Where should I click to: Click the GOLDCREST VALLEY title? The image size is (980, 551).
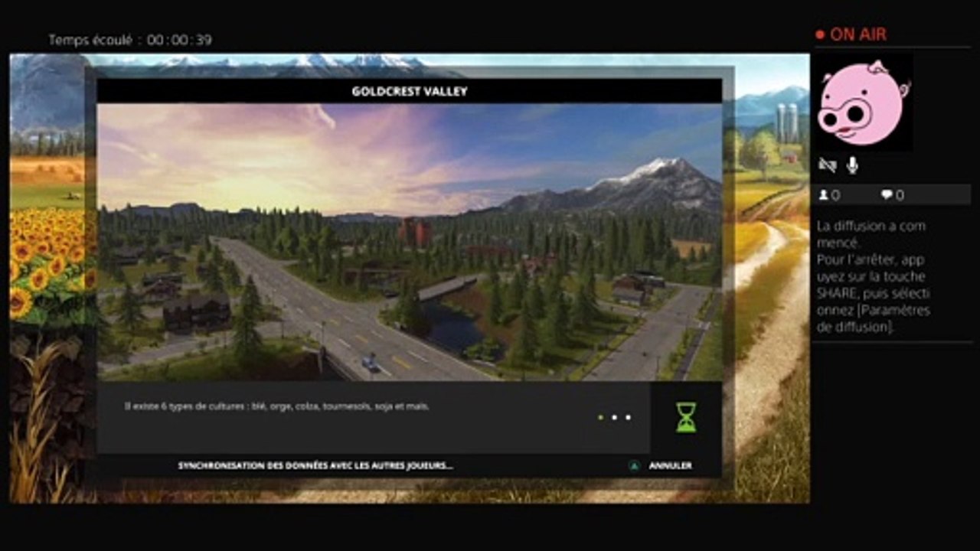(410, 91)
